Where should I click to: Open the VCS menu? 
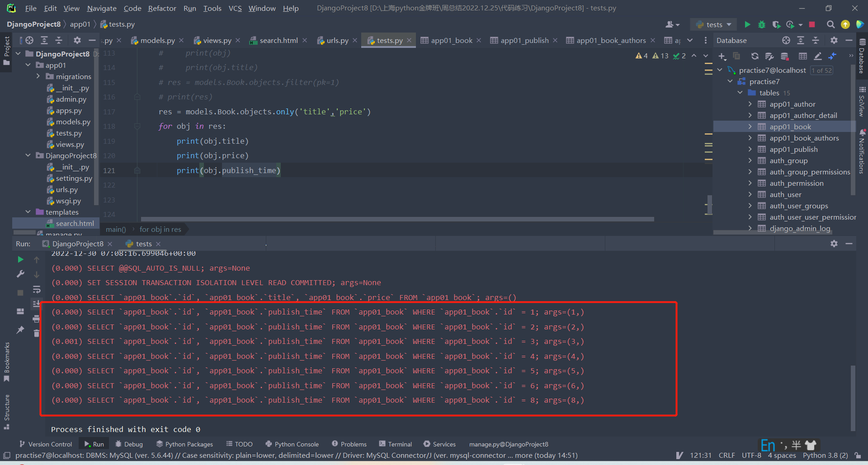coord(235,8)
